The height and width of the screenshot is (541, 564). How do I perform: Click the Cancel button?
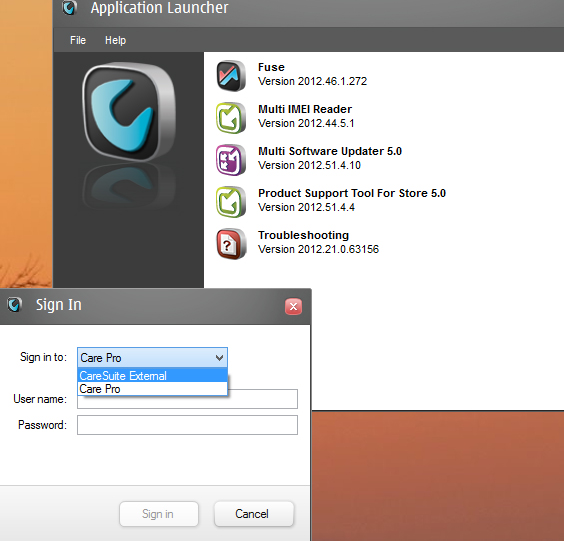click(254, 514)
